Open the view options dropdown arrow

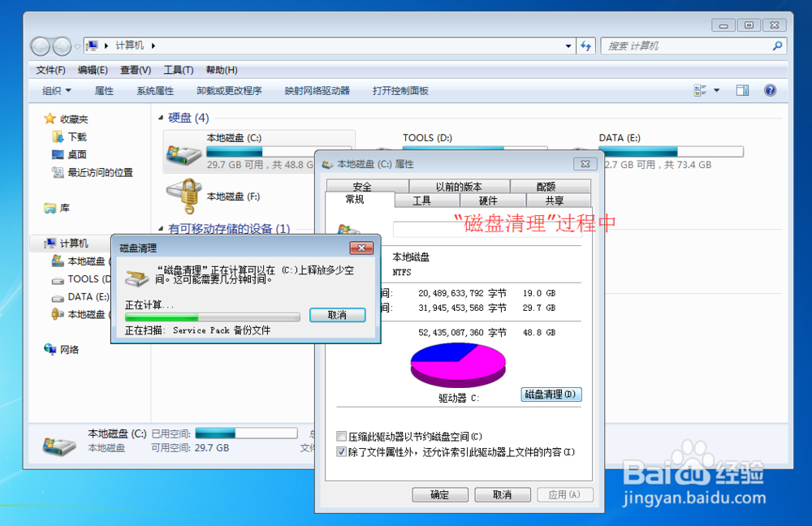pos(717,91)
